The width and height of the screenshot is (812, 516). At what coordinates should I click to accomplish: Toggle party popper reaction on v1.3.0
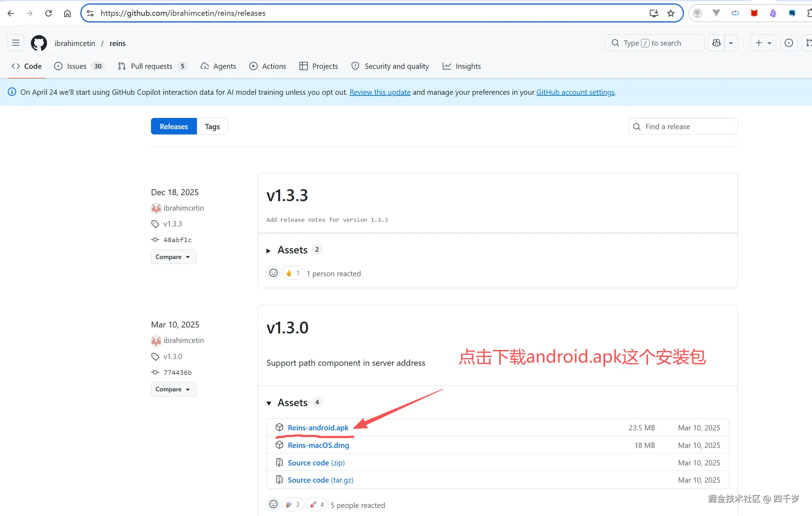click(293, 504)
